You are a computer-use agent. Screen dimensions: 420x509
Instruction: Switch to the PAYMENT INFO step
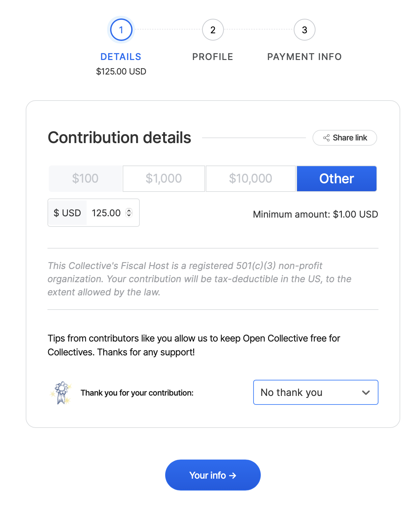(x=304, y=57)
